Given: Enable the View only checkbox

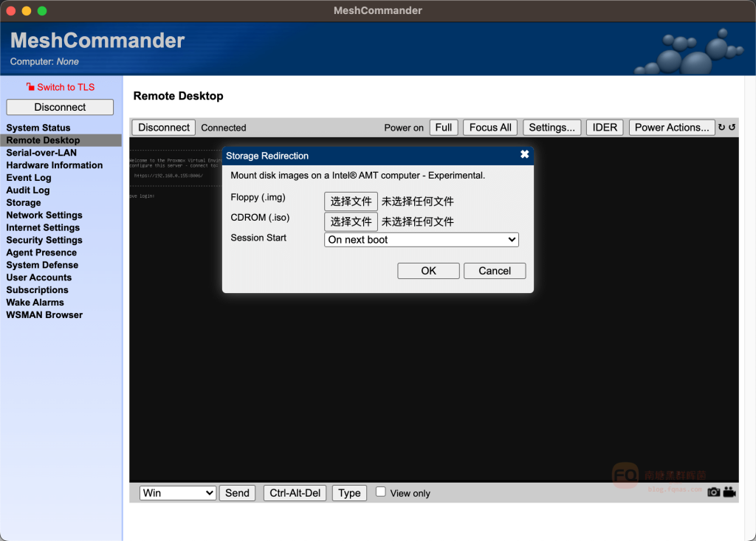Looking at the screenshot, I should coord(381,492).
